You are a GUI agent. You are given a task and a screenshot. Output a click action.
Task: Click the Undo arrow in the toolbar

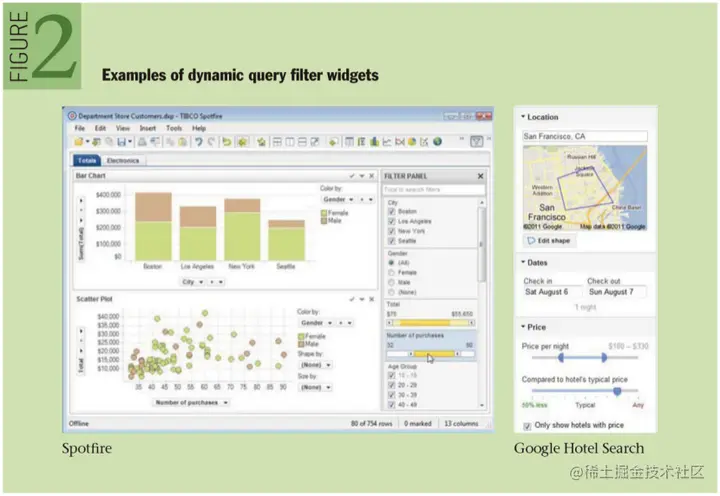click(198, 142)
